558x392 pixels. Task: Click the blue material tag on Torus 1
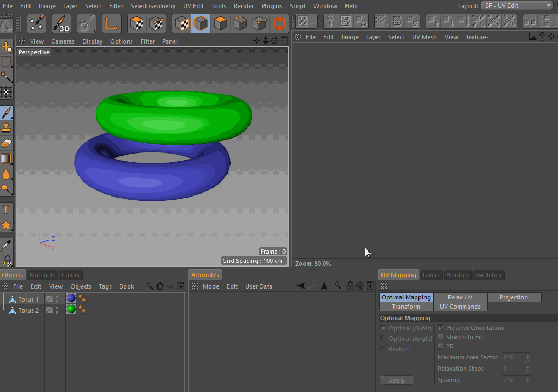click(71, 299)
